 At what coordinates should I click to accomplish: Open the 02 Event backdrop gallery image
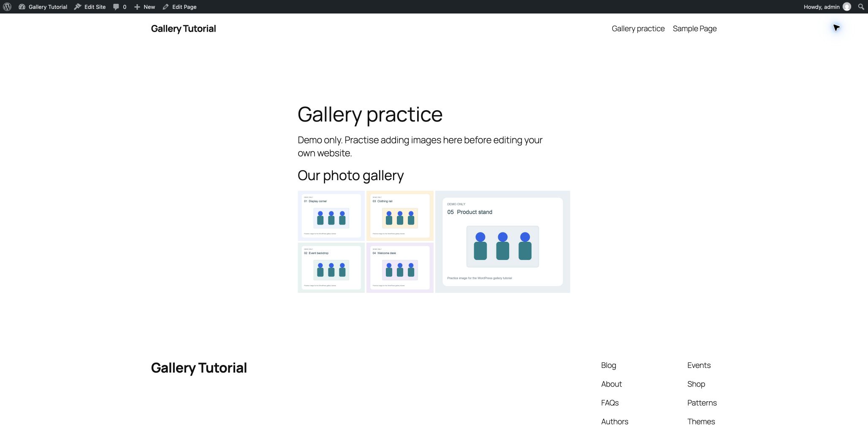click(x=331, y=268)
